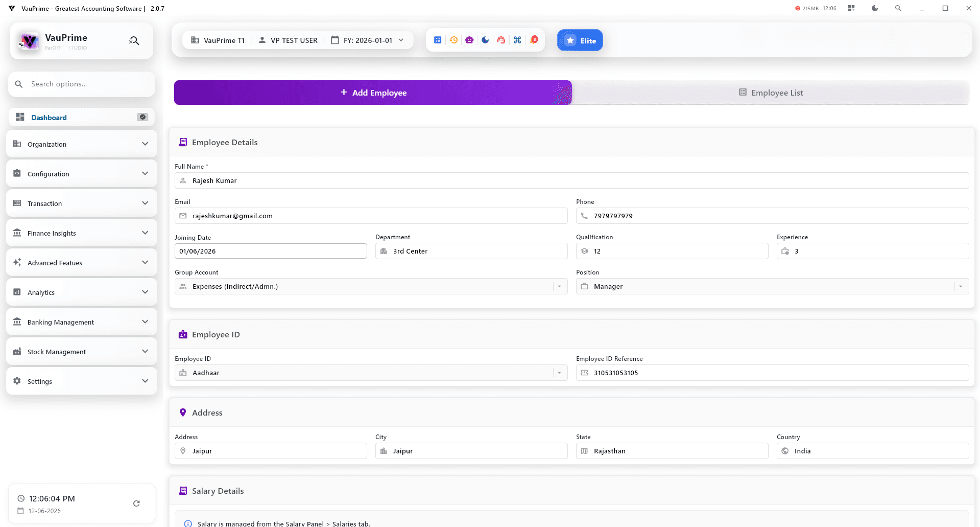Click the City field
Screen dimensions: 980x527
pyautogui.click(x=471, y=451)
